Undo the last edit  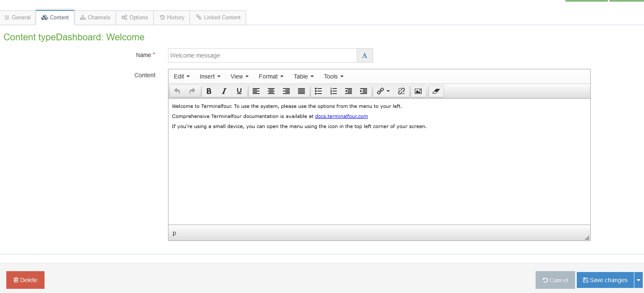point(177,91)
